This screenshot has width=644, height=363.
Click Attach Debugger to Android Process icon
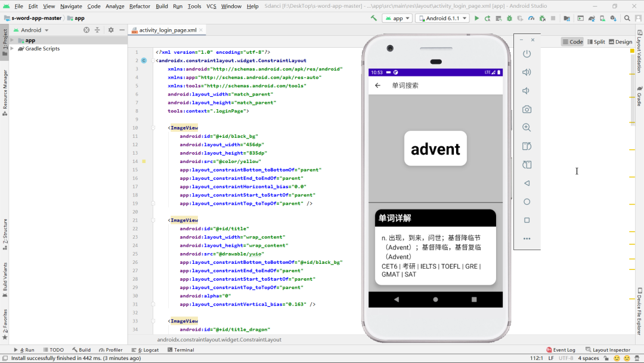click(543, 18)
